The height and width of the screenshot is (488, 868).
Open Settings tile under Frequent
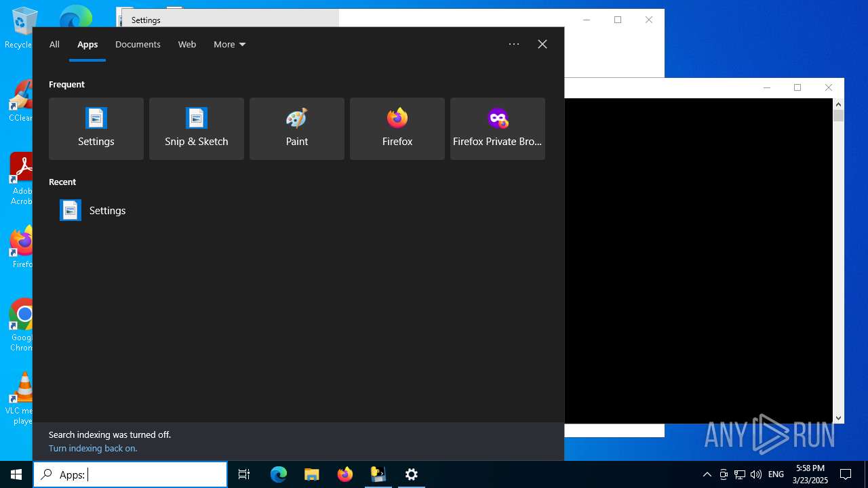click(96, 129)
